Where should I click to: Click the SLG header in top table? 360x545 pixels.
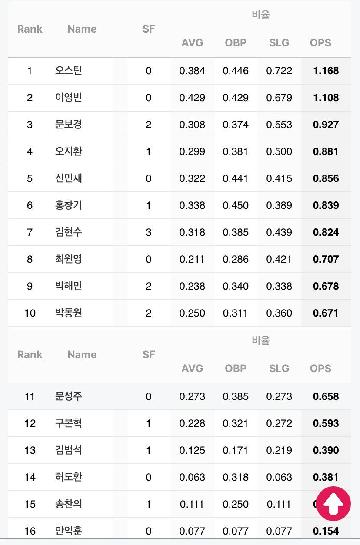coord(279,43)
